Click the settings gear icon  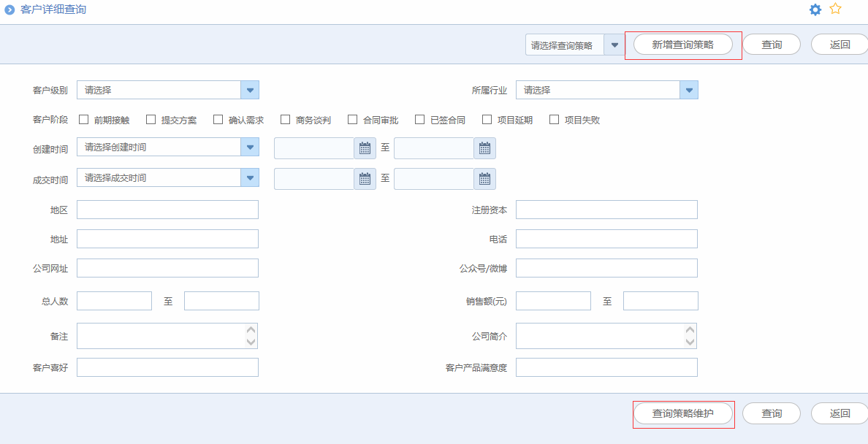815,9
